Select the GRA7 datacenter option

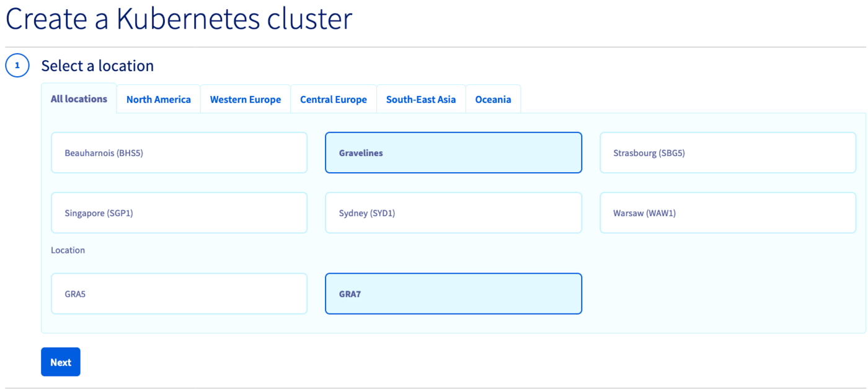(453, 294)
